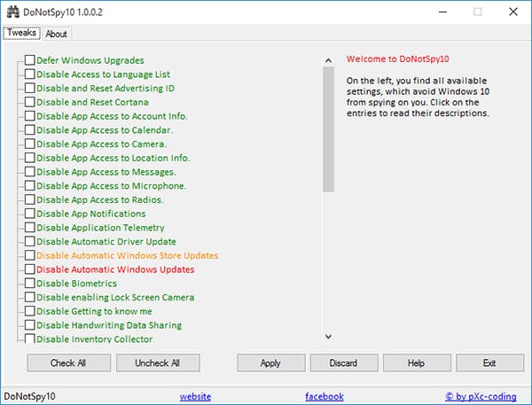Toggle Disable App Access to Messages checkbox
The height and width of the screenshot is (405, 532).
(30, 171)
